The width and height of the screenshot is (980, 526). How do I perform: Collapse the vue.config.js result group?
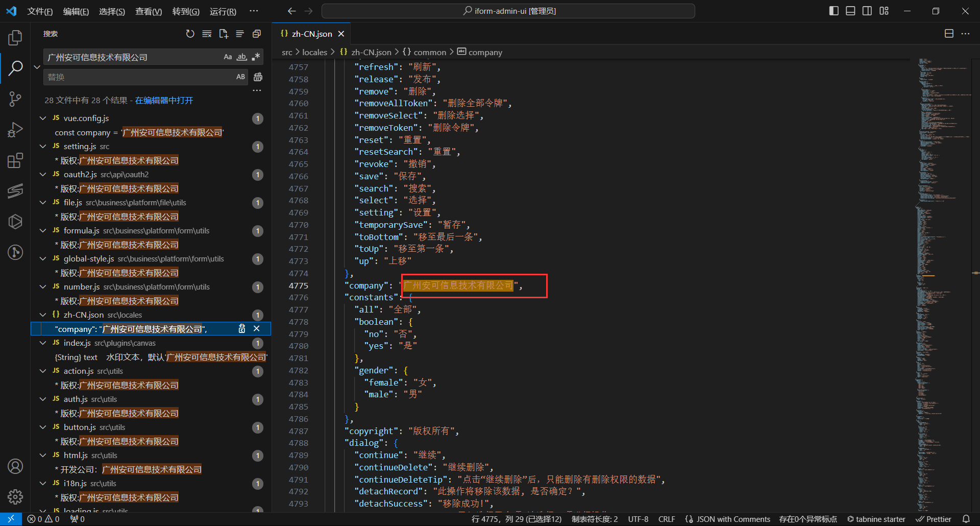[x=43, y=118]
